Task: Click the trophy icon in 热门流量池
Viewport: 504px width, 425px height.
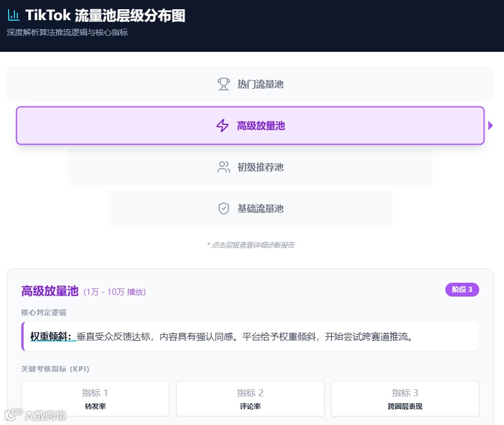Action: pos(223,84)
